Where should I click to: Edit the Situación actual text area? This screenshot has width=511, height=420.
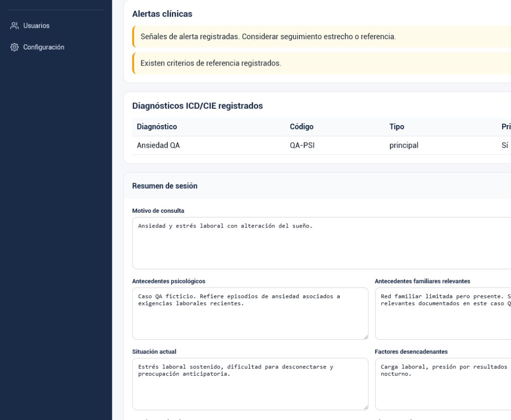(250, 384)
